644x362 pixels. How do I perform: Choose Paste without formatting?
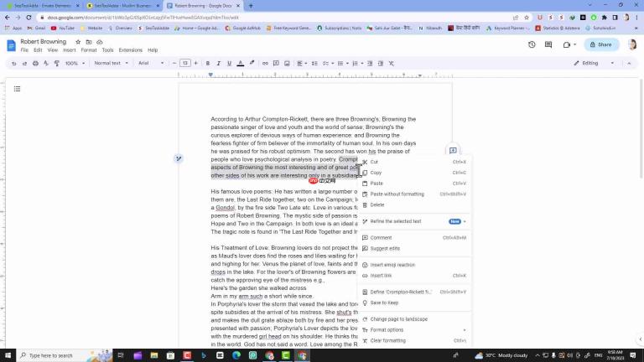[415, 194]
